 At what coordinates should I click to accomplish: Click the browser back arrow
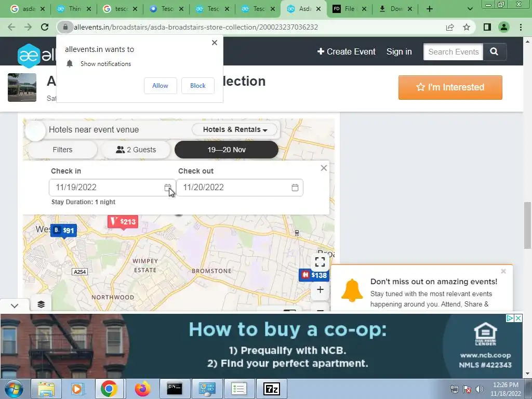(11, 27)
